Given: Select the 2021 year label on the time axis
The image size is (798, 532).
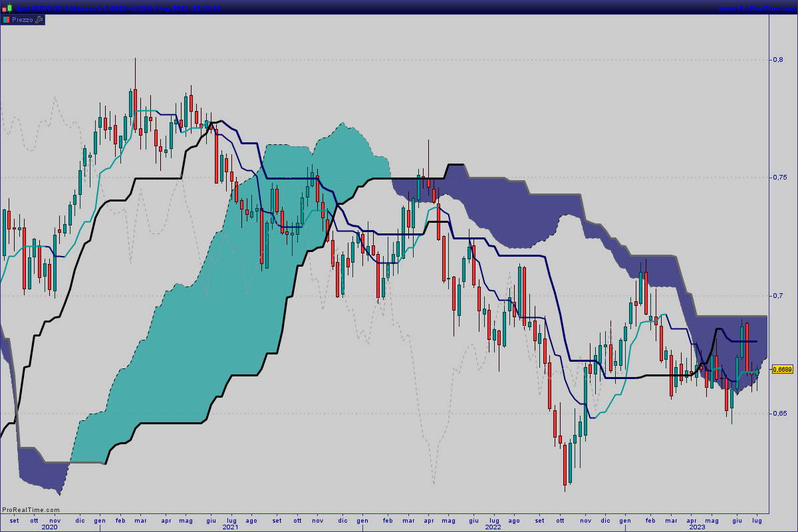Looking at the screenshot, I should (230, 527).
